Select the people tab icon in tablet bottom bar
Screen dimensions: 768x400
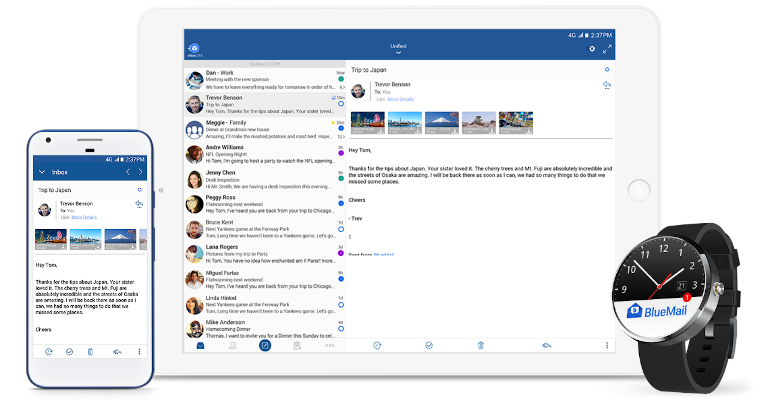point(233,346)
